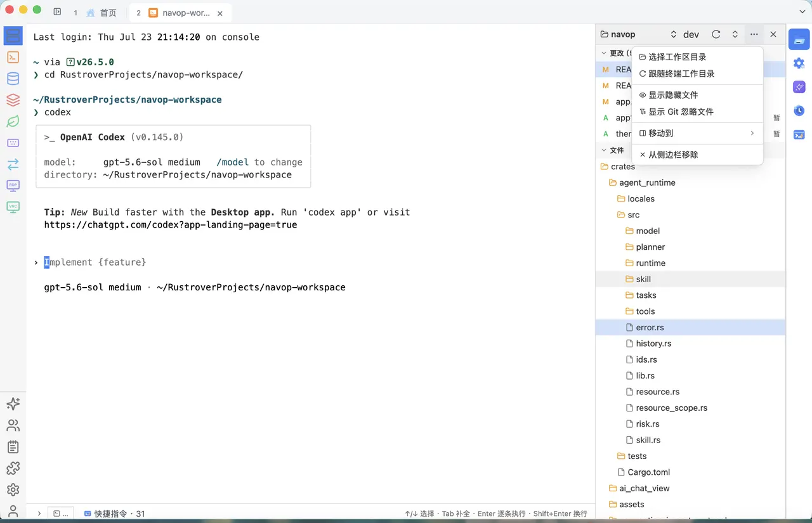Refresh the navop file panel
The width and height of the screenshot is (812, 523).
tap(716, 34)
